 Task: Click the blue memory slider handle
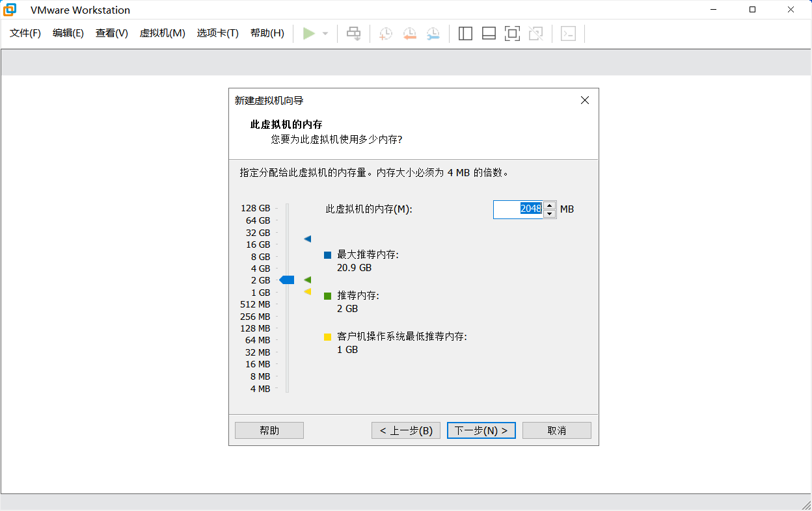[287, 280]
